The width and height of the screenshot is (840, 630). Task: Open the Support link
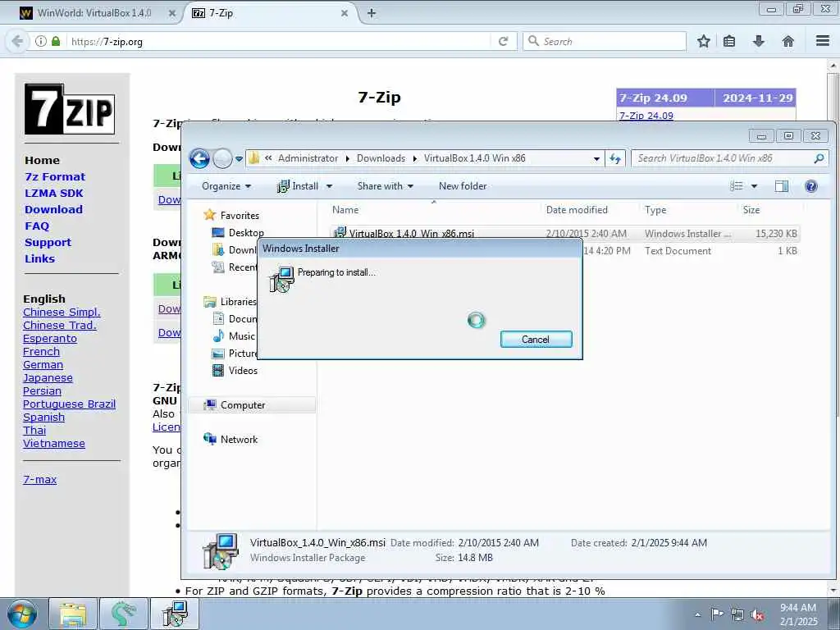click(48, 243)
